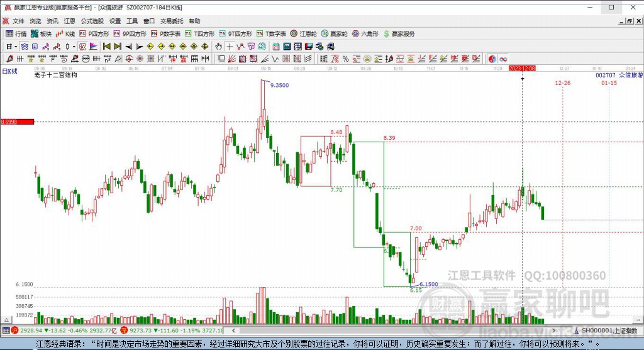Screen dimensions: 644x350
Task: Select the hand pan tool
Action: 218,47
